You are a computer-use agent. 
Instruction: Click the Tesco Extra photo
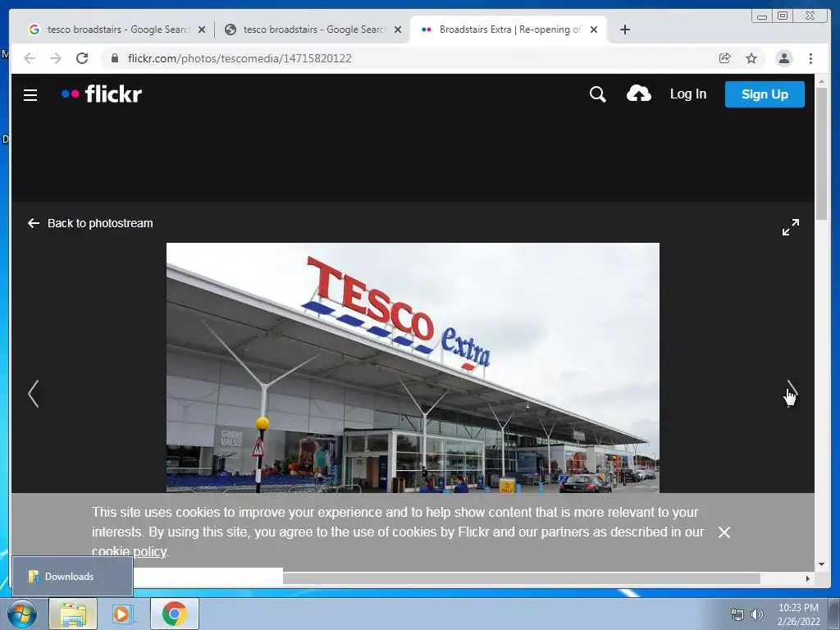(x=413, y=367)
